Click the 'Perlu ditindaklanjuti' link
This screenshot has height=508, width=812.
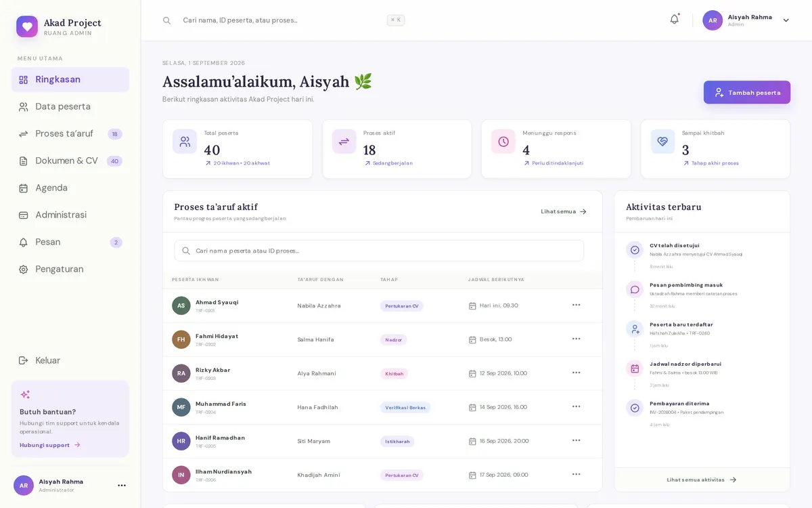click(554, 163)
